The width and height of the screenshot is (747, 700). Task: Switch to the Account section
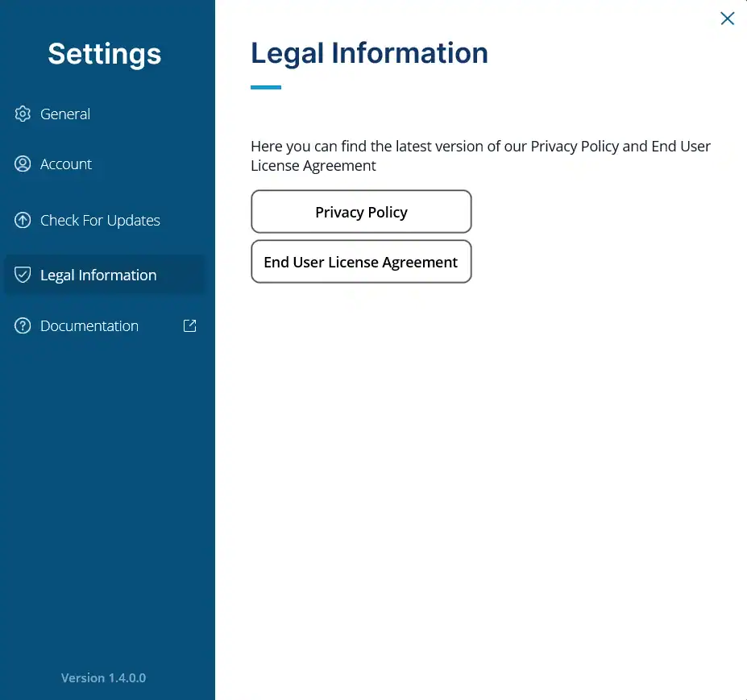(x=66, y=164)
